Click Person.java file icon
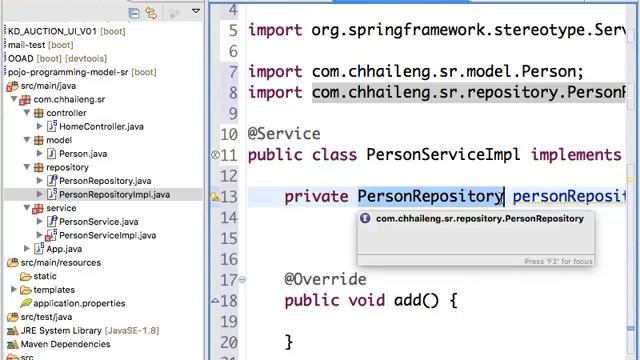The image size is (640, 360). pos(52,153)
